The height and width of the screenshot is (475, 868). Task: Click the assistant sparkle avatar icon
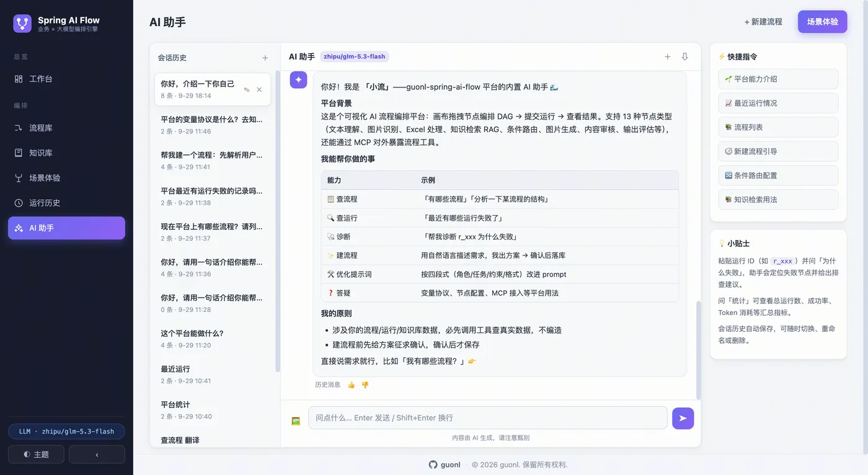coord(299,80)
